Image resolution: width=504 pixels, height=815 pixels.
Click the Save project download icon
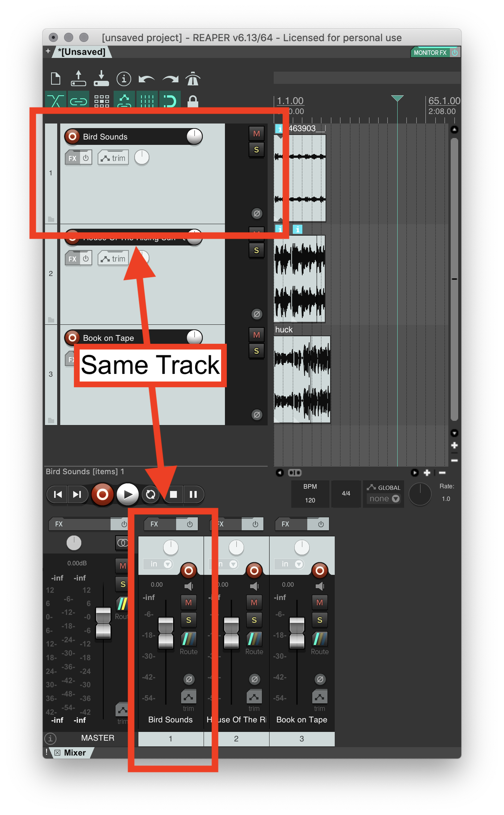[101, 78]
